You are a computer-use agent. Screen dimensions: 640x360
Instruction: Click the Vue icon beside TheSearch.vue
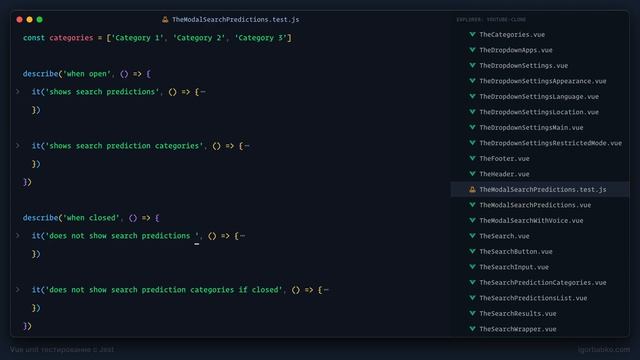click(472, 236)
